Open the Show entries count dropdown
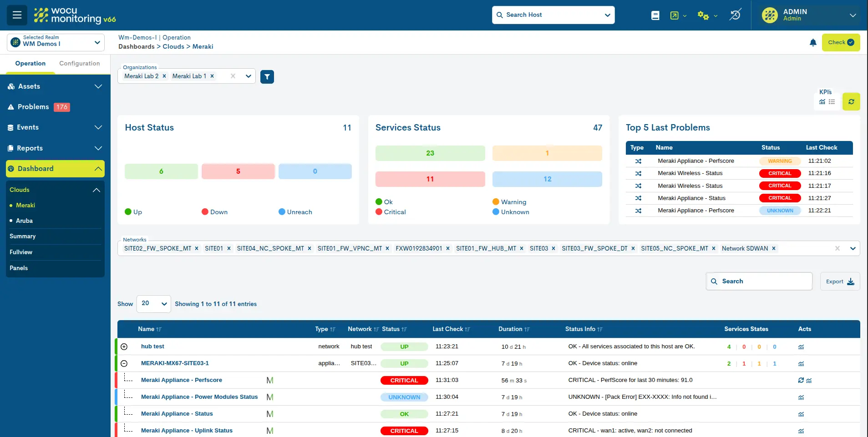The height and width of the screenshot is (437, 868). [154, 304]
